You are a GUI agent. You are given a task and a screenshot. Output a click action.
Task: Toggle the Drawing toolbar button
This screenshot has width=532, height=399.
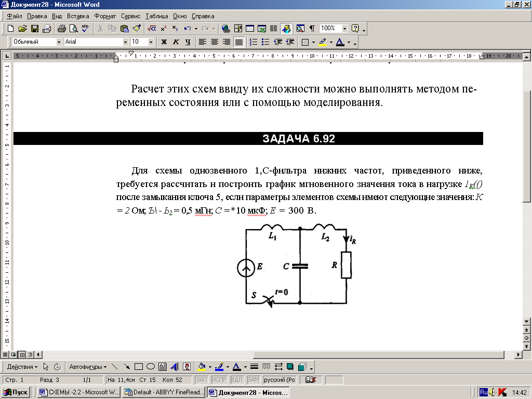[286, 29]
